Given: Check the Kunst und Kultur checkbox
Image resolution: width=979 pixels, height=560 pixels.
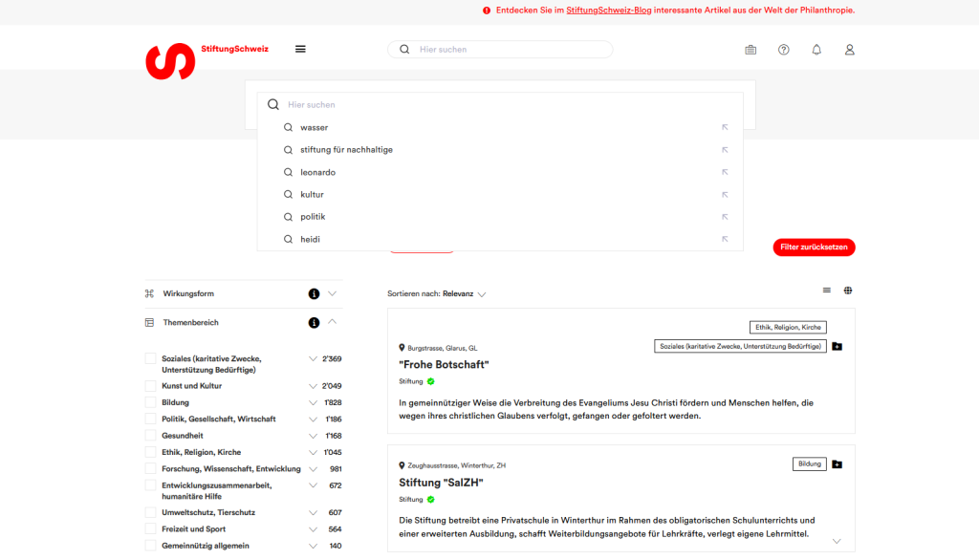Looking at the screenshot, I should pos(150,386).
